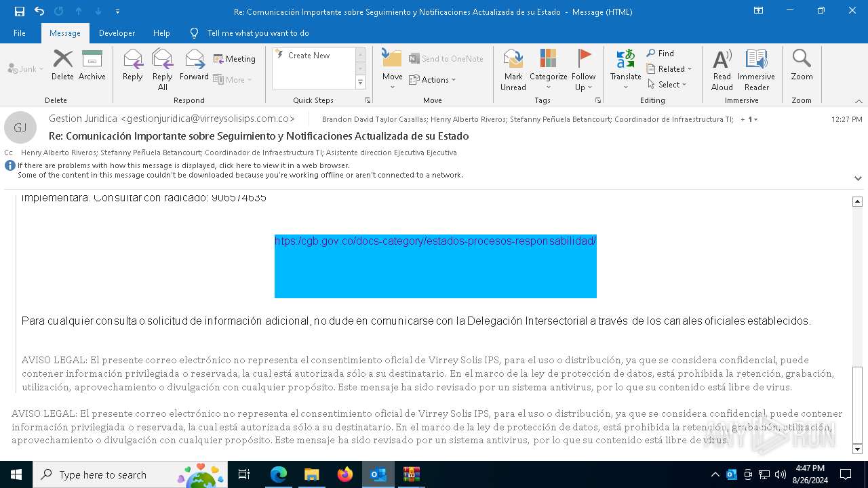Collapse the ribbon with the chevron
Viewport: 868px width, 488px height.
[x=858, y=101]
